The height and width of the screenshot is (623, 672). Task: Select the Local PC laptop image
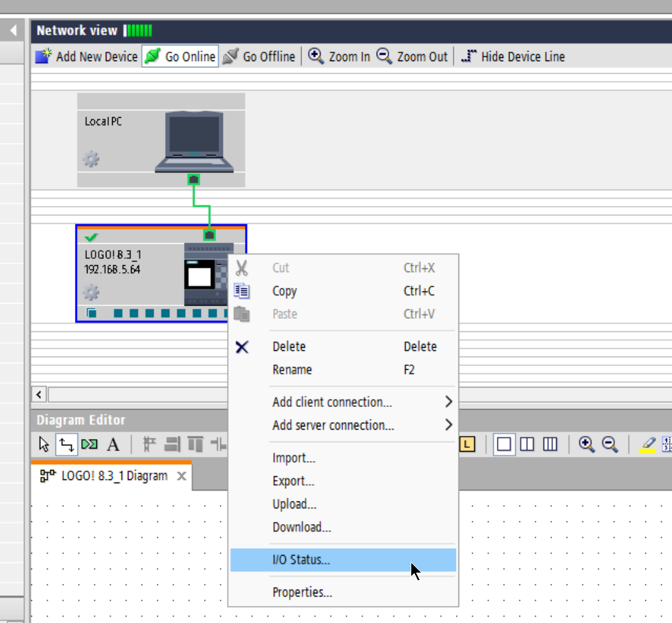(x=194, y=142)
